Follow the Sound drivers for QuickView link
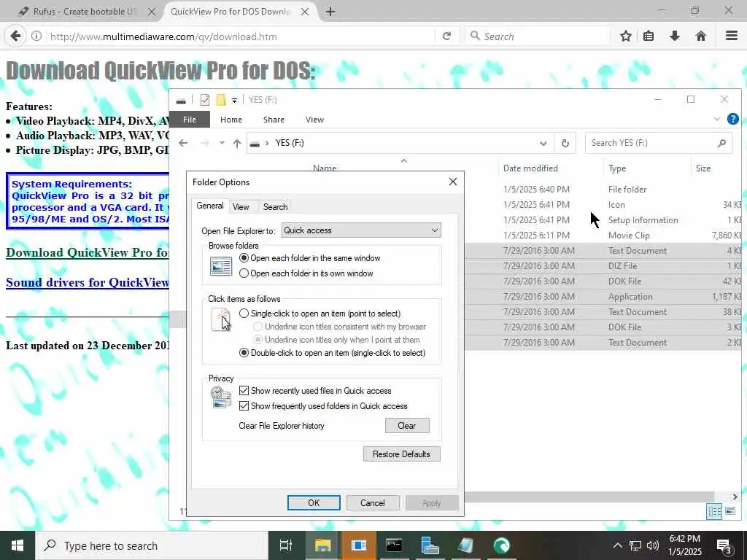This screenshot has width=747, height=560. [x=88, y=282]
